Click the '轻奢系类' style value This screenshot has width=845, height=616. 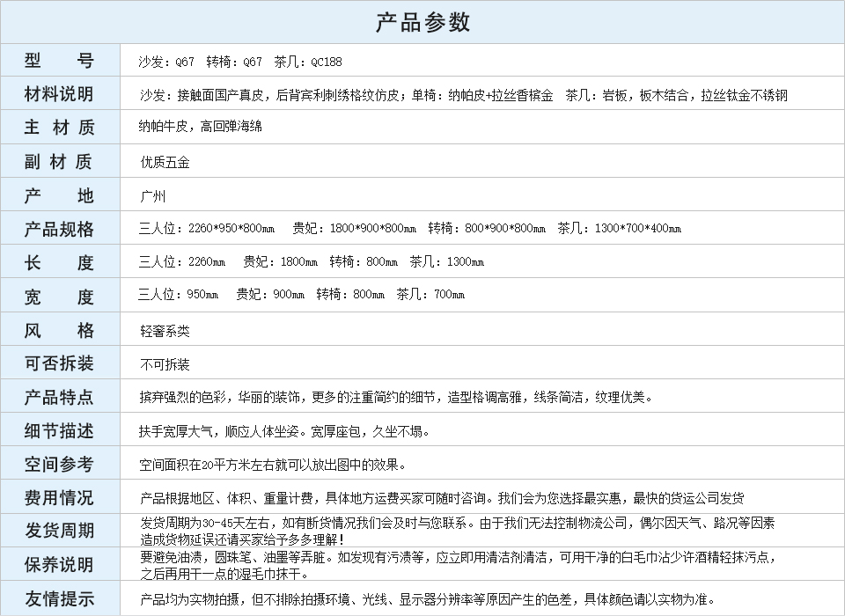click(x=165, y=331)
